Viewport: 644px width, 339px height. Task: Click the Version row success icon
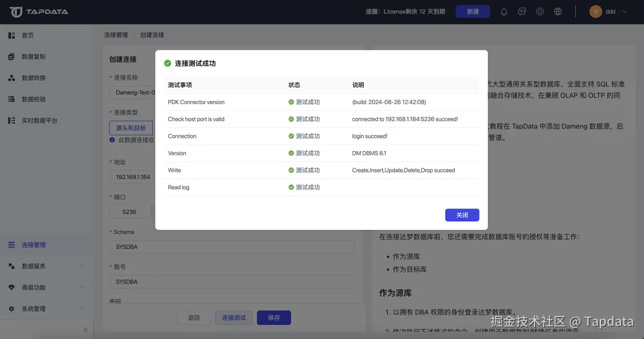(x=291, y=153)
